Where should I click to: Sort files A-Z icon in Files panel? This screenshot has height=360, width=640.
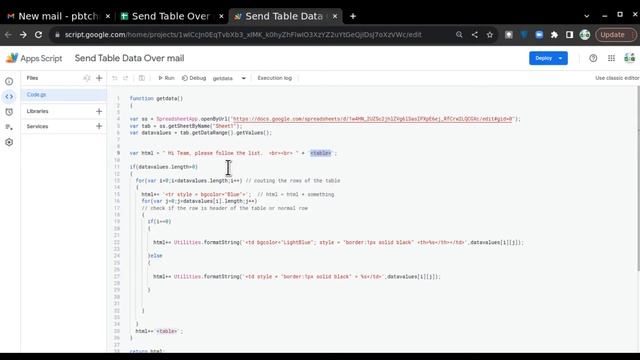point(87,78)
